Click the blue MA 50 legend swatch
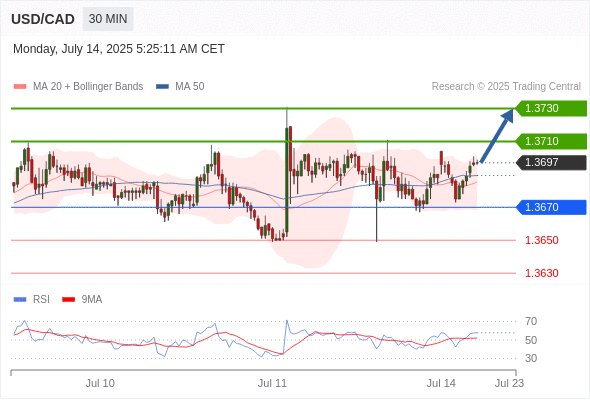The width and height of the screenshot is (590, 400). coord(162,87)
